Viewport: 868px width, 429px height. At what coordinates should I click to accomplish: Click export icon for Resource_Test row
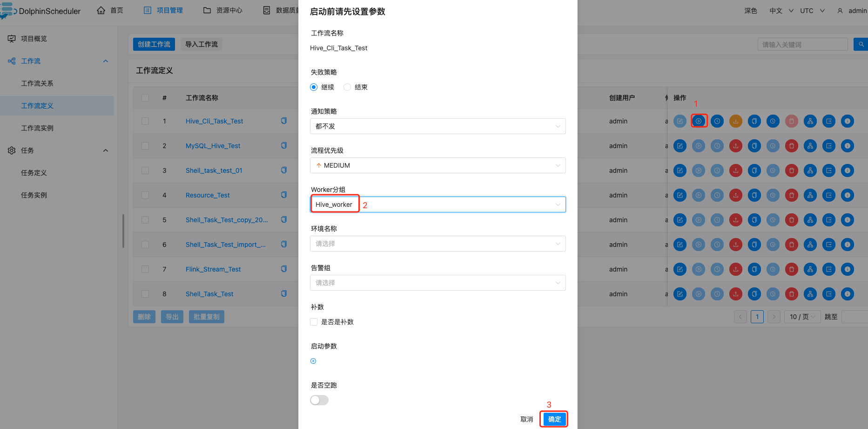coord(829,195)
